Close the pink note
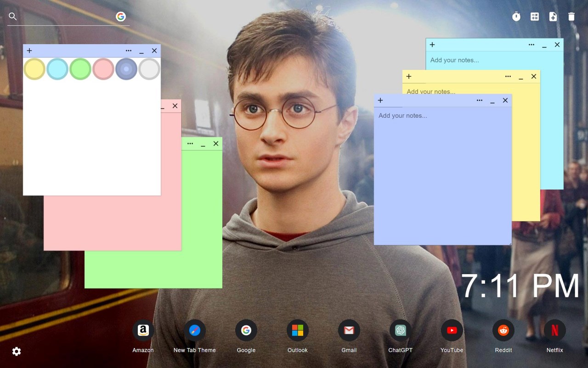Image resolution: width=588 pixels, height=368 pixels. [x=175, y=106]
